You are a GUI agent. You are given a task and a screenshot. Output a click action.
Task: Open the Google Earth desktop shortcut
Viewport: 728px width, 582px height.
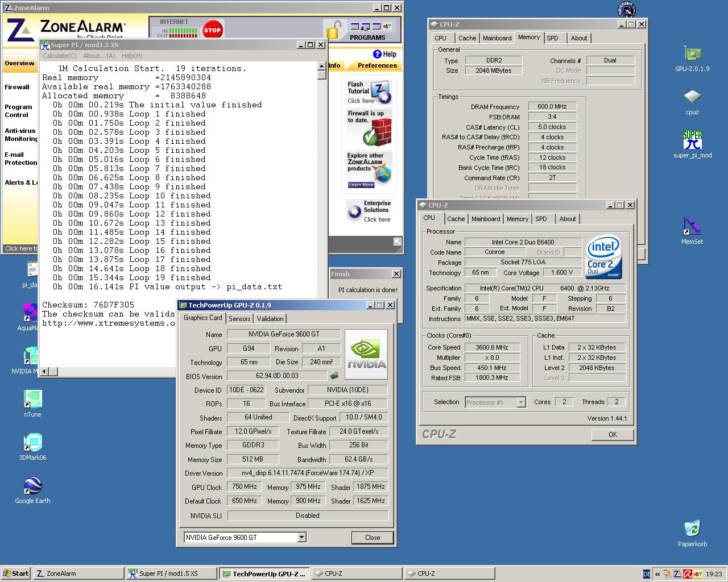[x=32, y=485]
